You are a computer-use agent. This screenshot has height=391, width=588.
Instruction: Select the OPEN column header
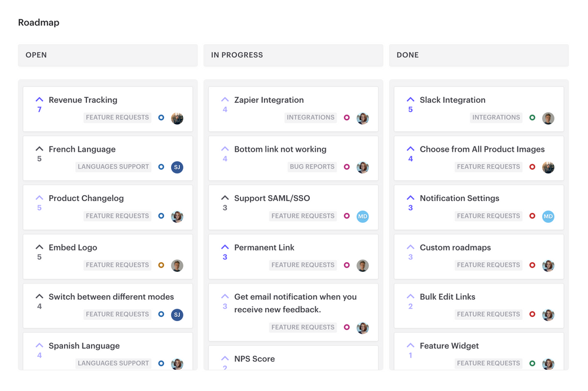[x=36, y=55]
